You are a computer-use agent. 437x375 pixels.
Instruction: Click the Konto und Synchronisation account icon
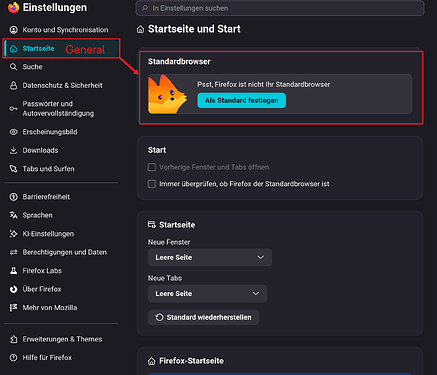coord(13,30)
